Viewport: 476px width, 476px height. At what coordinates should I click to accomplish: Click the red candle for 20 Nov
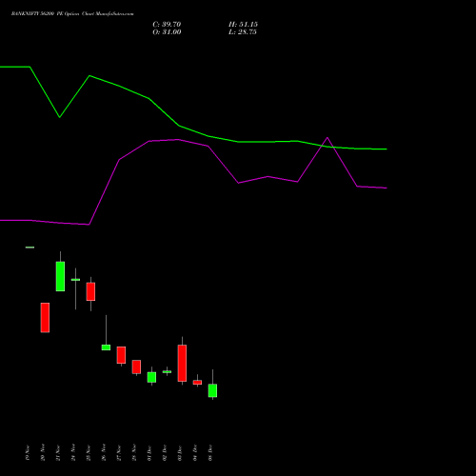pyautogui.click(x=45, y=318)
